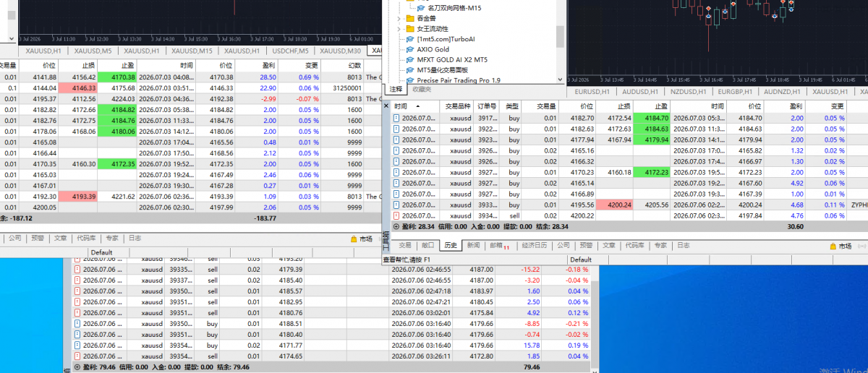Screen dimensions: 868x373
Task: Click the 女王流动性 folder icon
Action: (410, 28)
